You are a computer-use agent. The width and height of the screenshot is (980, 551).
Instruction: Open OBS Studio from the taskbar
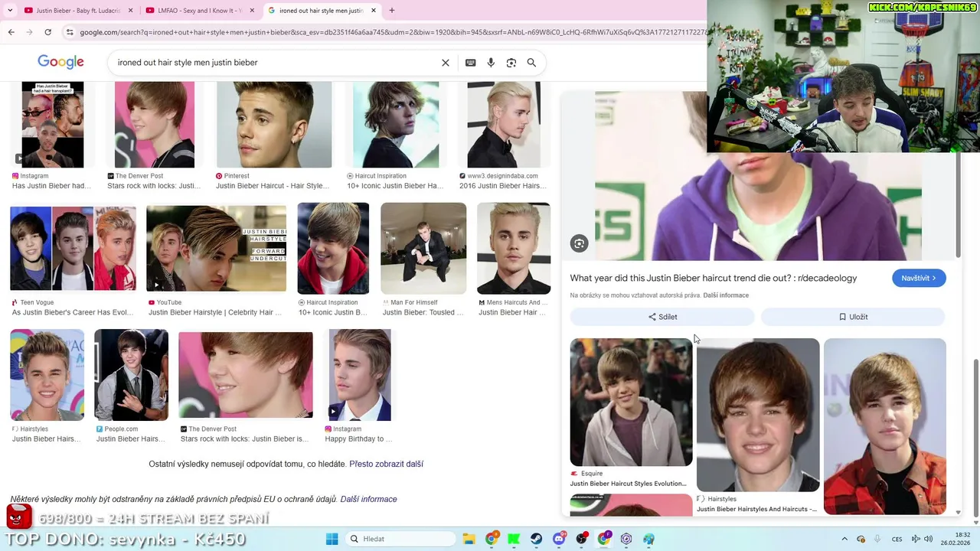coord(582,539)
